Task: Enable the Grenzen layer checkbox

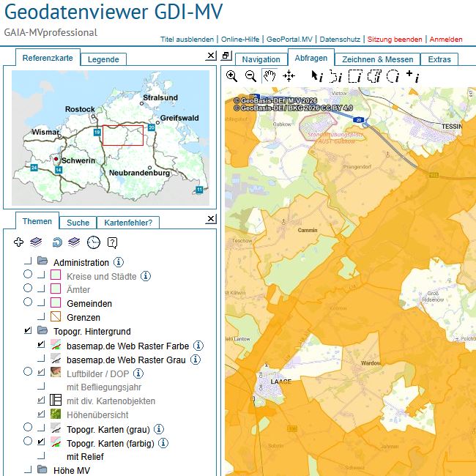Action: 41,316
